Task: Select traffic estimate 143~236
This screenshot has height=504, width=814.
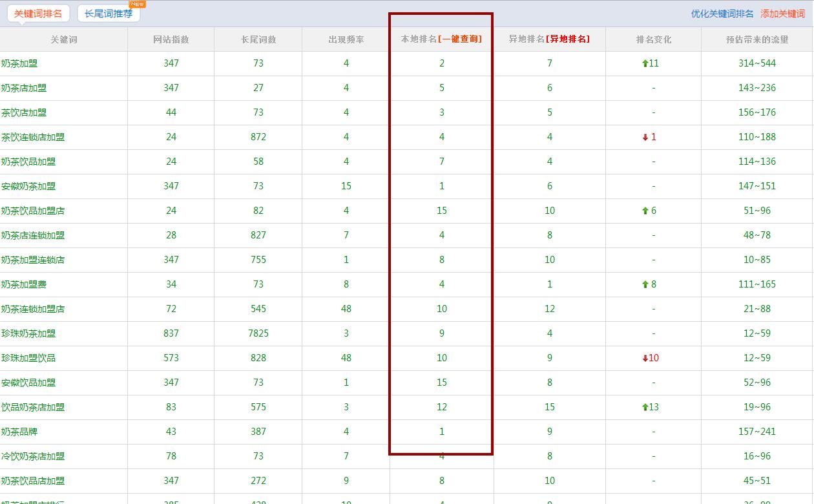Action: point(757,88)
